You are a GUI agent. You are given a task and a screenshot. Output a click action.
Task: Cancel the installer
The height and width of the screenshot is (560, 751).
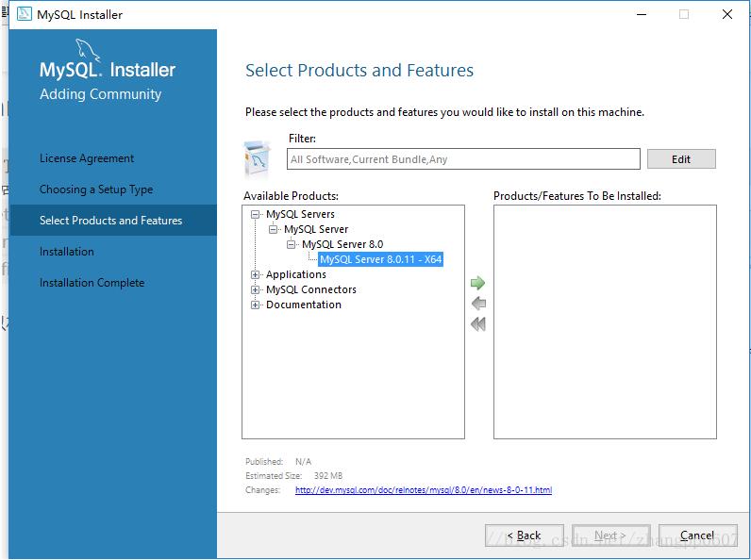pos(697,535)
